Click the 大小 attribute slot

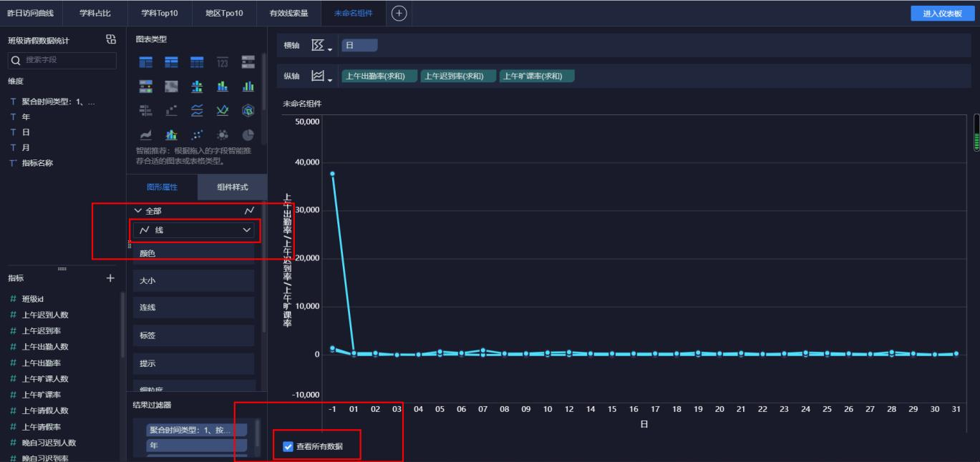[x=194, y=281]
